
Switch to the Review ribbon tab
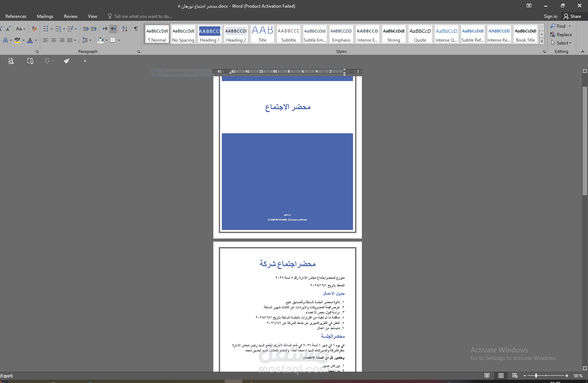tap(71, 16)
